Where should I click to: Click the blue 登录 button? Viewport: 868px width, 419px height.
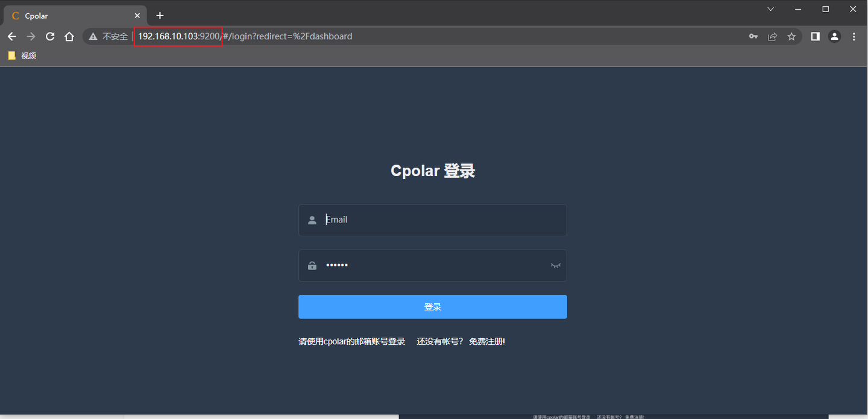pyautogui.click(x=433, y=307)
